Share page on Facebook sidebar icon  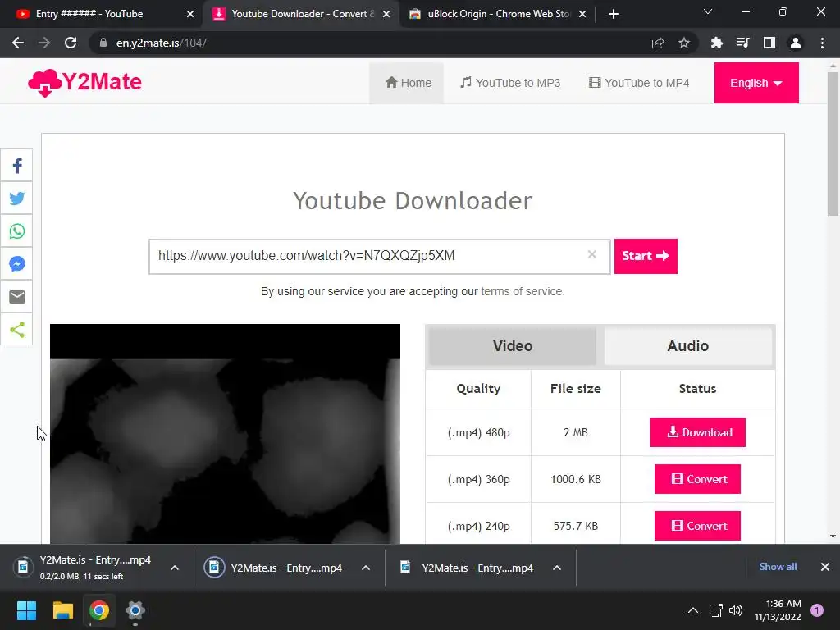coord(17,166)
